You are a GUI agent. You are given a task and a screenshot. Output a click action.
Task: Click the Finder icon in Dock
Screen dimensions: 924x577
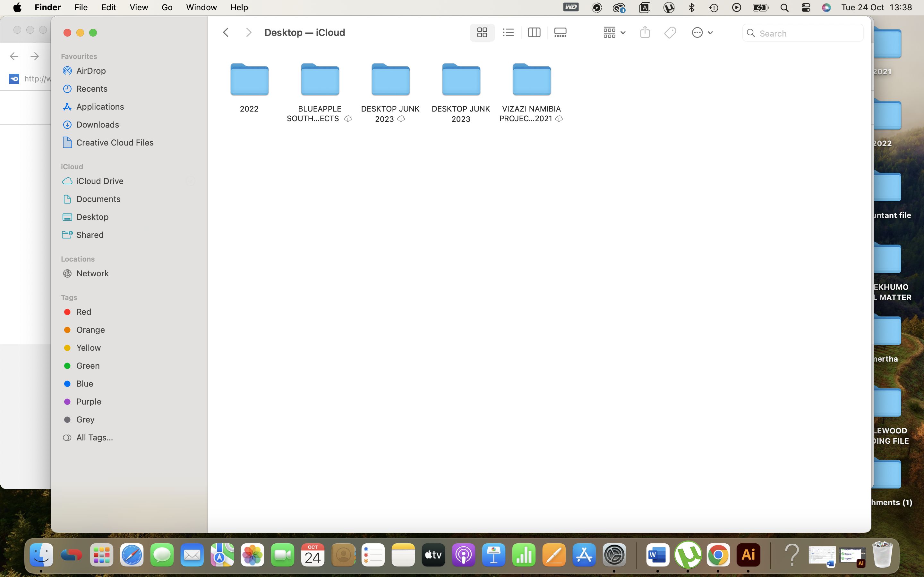coord(41,554)
